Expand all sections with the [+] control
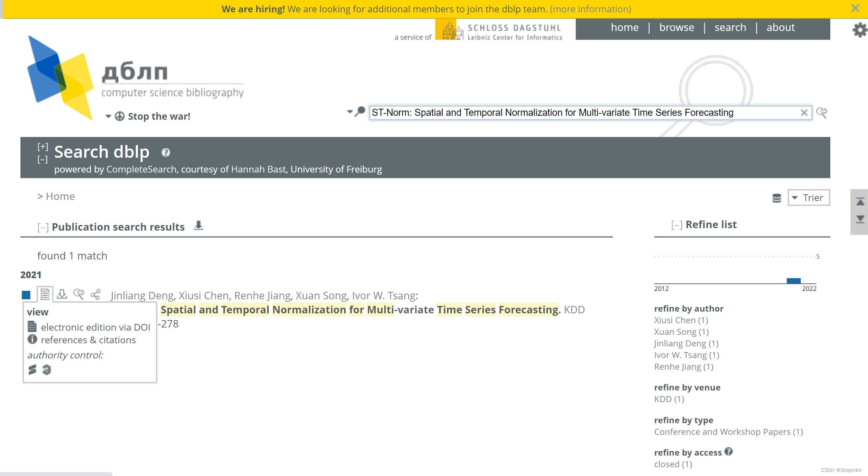868x476 pixels. click(x=43, y=146)
